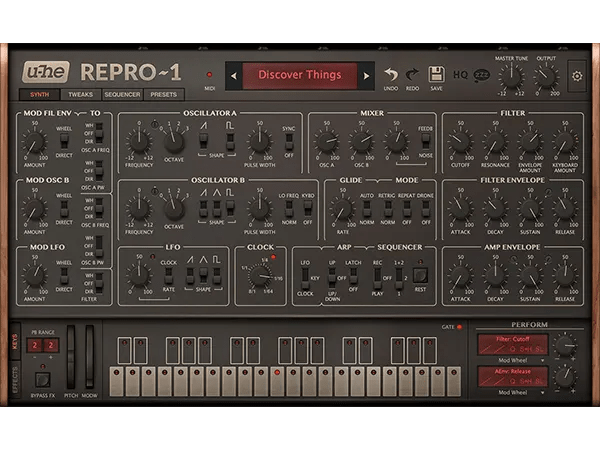Select the EFFECTS side tab

point(15,380)
